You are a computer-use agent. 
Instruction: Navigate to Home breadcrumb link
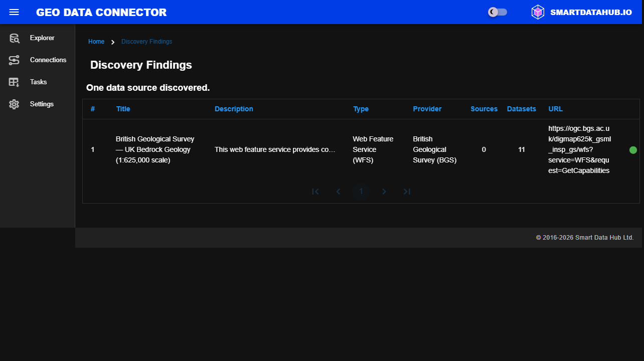(96, 42)
